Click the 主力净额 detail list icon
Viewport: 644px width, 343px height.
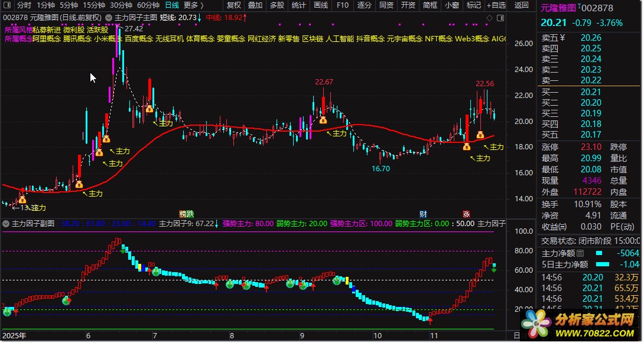point(580,253)
